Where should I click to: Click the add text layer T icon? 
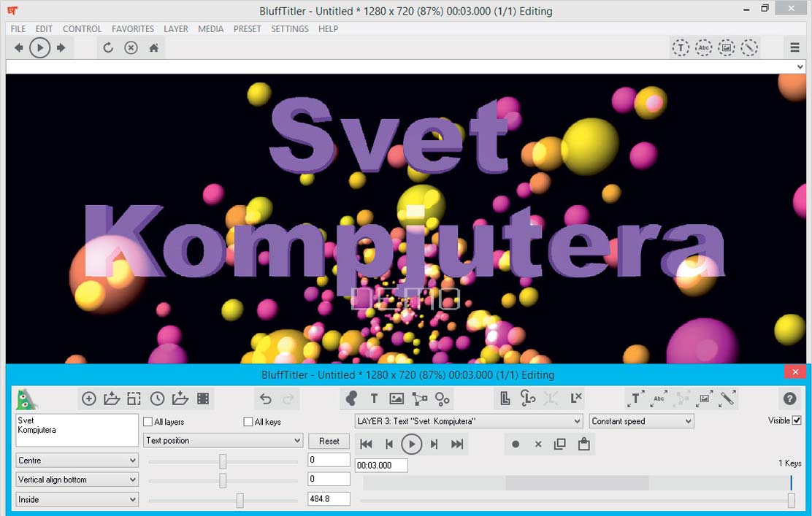coord(374,398)
